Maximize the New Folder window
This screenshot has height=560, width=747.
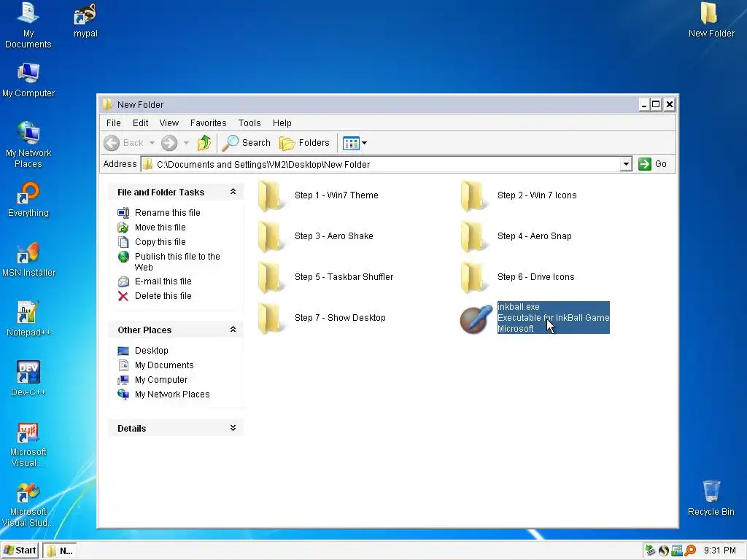[x=656, y=104]
